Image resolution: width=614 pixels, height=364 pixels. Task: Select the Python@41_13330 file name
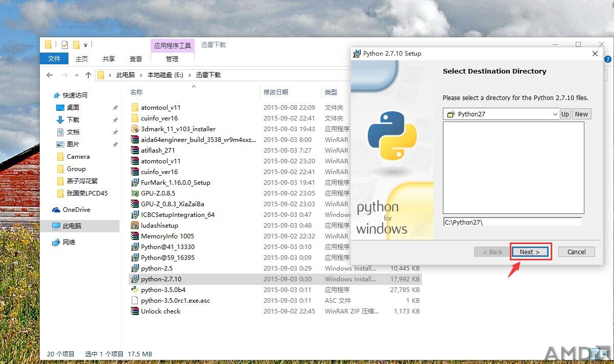168,247
